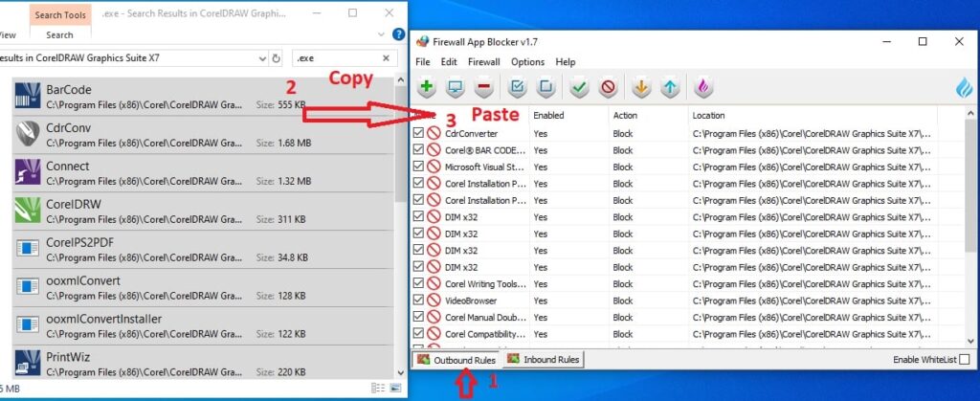Select the PrintWiz file icon in Explorer
Viewport: 980px width, 401px height.
28,363
